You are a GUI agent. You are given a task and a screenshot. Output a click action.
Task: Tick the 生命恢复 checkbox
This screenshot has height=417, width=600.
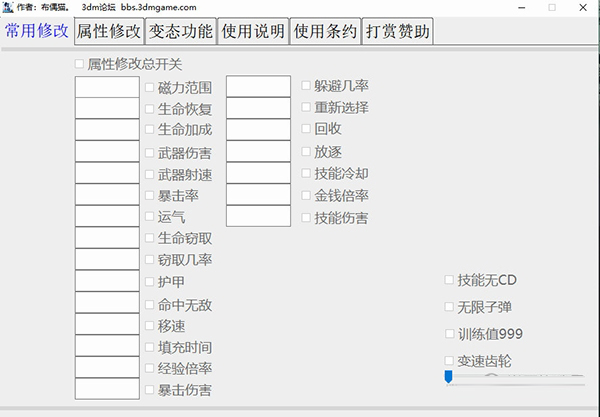pyautogui.click(x=149, y=109)
